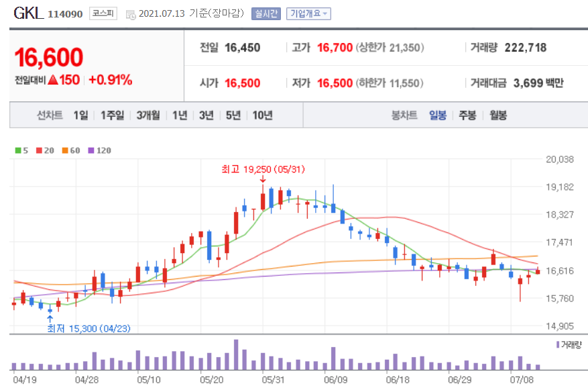Click the stock code 114090
This screenshot has width=588, height=390.
click(65, 14)
